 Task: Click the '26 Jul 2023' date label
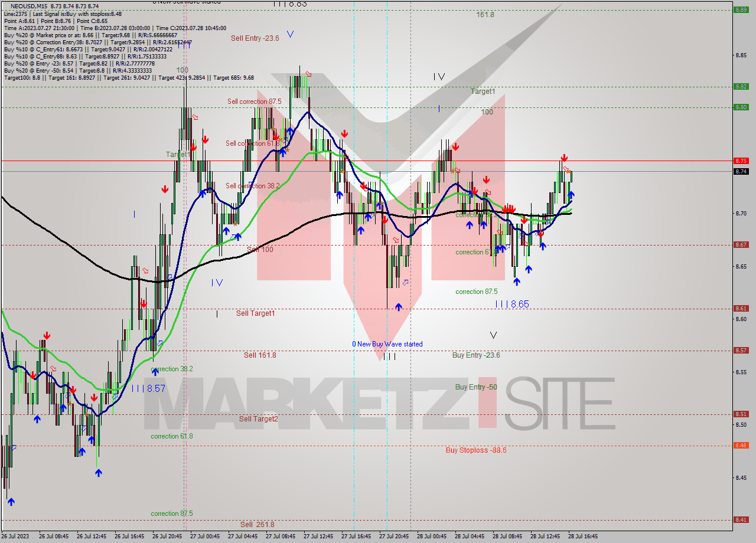[x=16, y=537]
